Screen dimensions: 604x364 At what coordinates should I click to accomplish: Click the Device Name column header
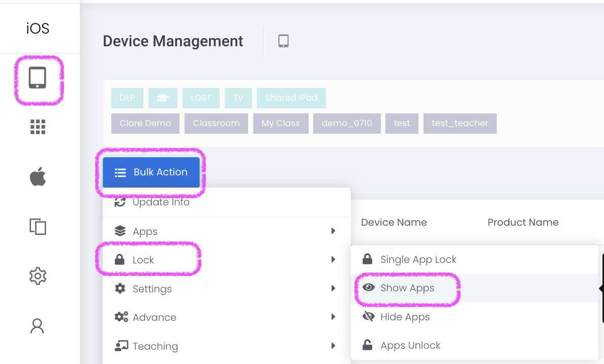point(394,222)
